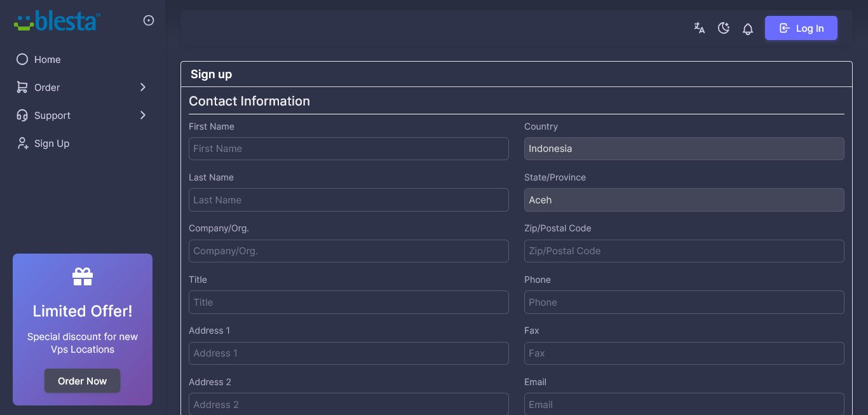The height and width of the screenshot is (415, 868).
Task: Open the notifications bell
Action: [748, 29]
